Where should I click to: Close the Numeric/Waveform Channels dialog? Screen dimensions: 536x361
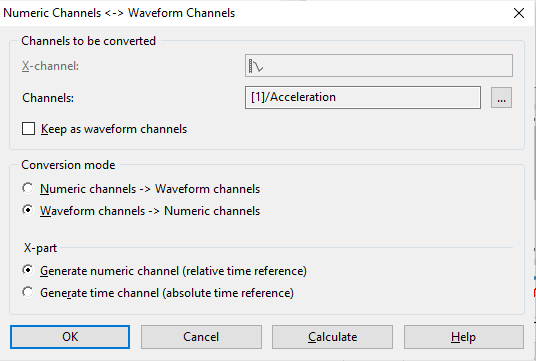tap(519, 13)
